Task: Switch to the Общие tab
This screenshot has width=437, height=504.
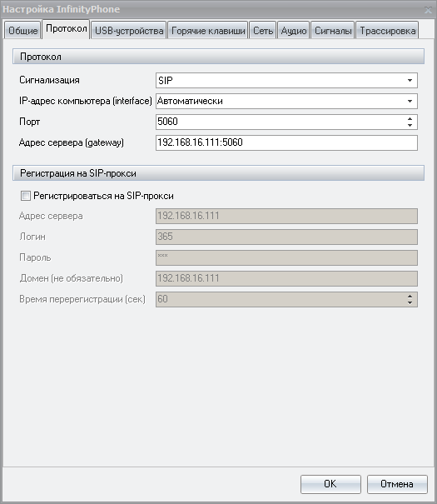Action: [x=22, y=30]
